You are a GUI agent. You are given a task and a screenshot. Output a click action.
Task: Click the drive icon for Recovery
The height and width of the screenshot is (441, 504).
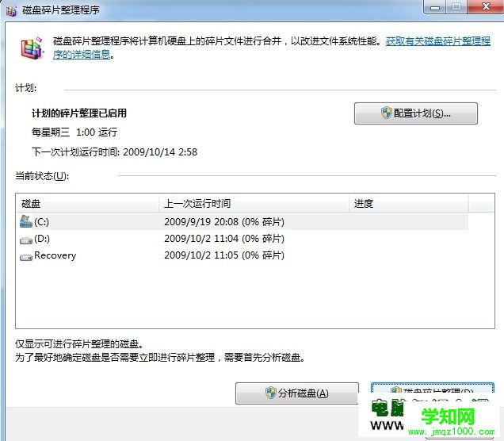click(26, 257)
